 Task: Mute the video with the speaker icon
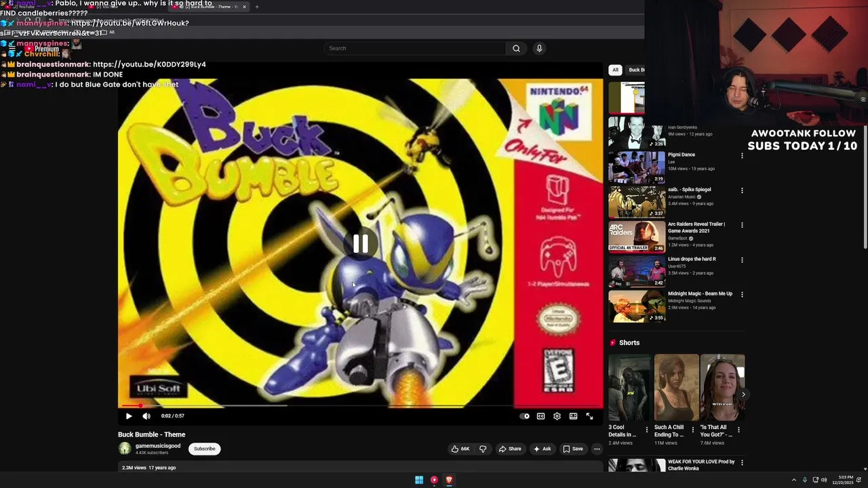[x=146, y=416]
